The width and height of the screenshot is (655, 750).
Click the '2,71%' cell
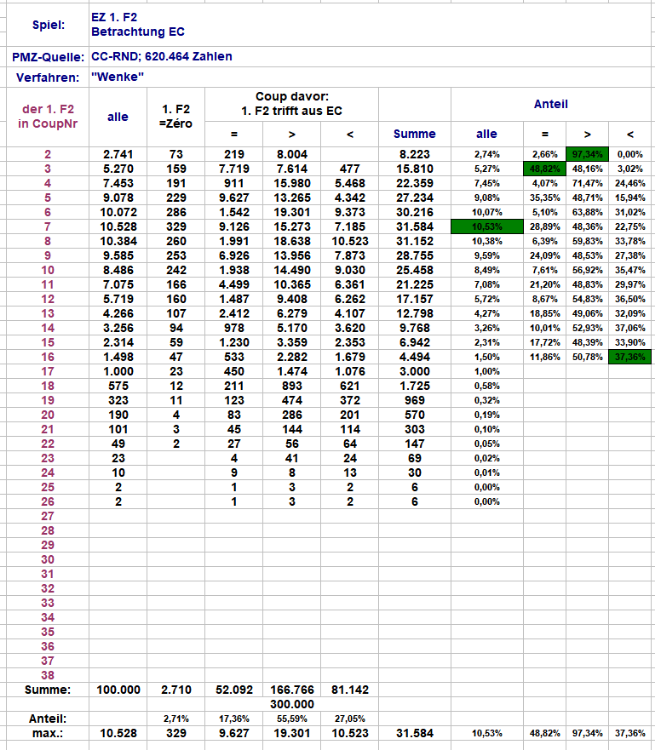tap(176, 719)
